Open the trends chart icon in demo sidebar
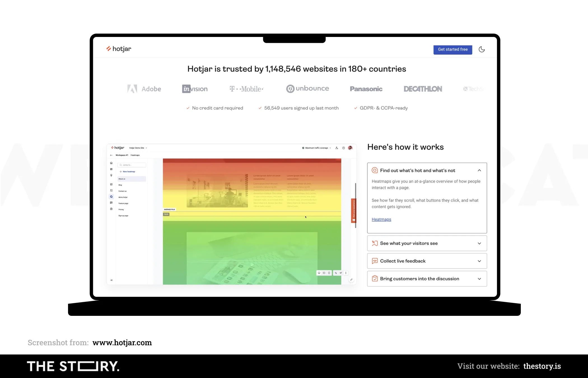588x378 pixels. [x=111, y=184]
